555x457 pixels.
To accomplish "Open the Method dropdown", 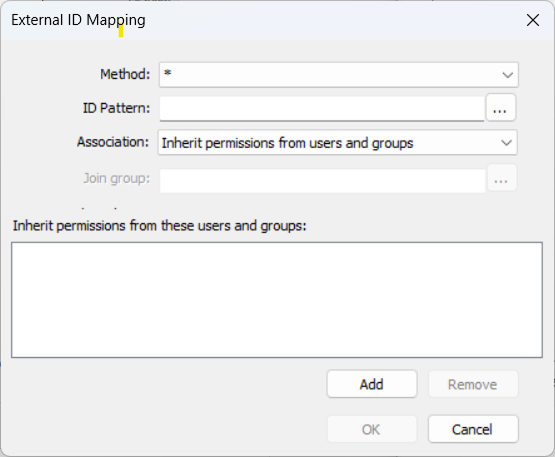I will click(339, 74).
